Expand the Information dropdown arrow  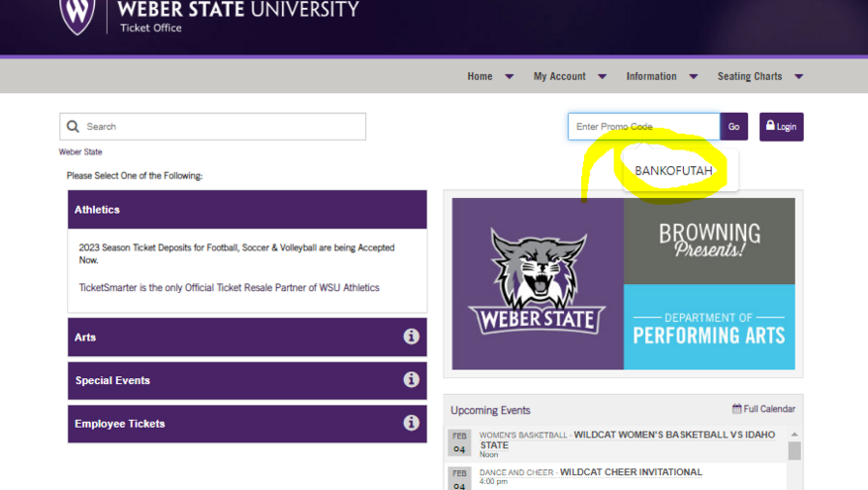click(x=694, y=76)
